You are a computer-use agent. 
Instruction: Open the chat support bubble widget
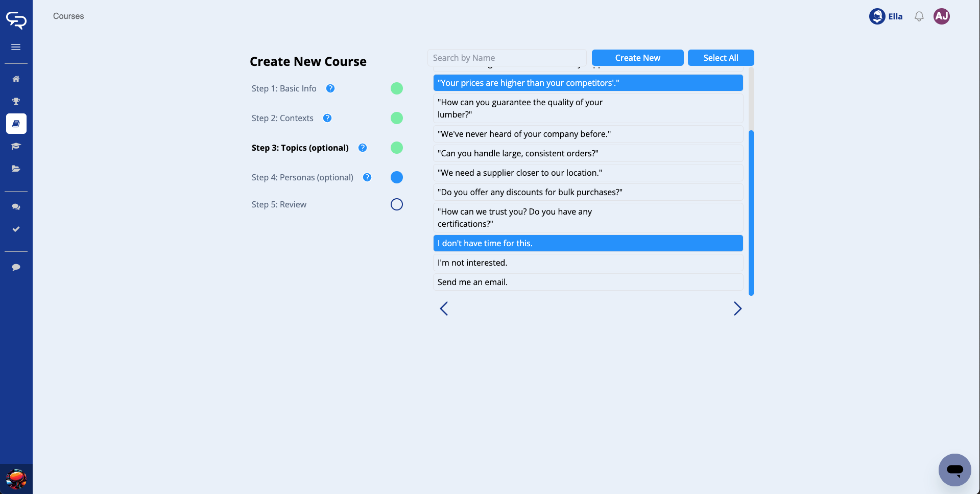(954, 469)
